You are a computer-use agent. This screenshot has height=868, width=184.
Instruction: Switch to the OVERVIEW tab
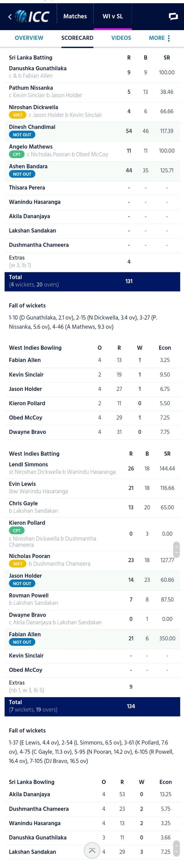[29, 38]
